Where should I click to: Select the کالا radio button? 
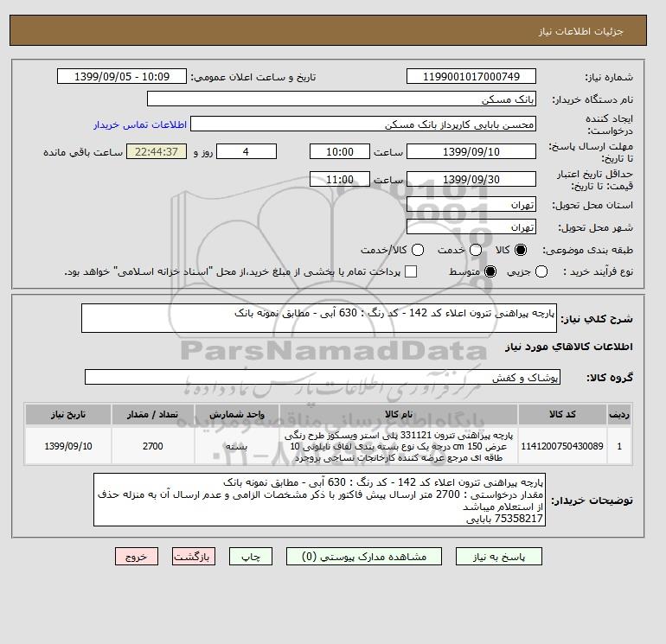(x=521, y=250)
